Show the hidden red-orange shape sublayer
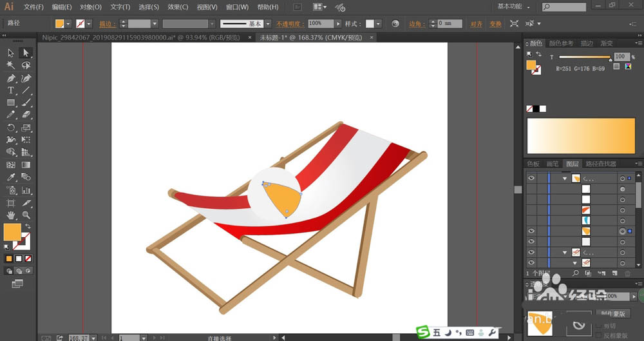Viewport: 644px width, 341px height. pyautogui.click(x=531, y=210)
